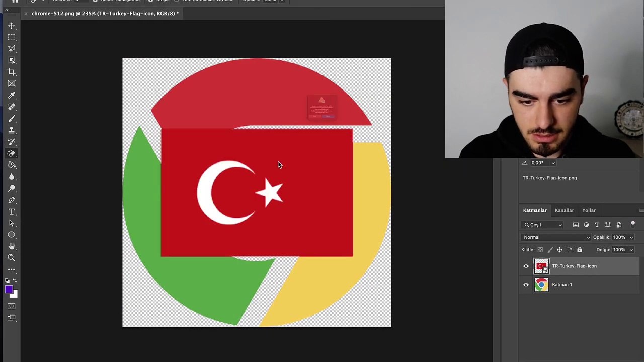This screenshot has width=644, height=362.
Task: Select the Crop tool
Action: (12, 72)
